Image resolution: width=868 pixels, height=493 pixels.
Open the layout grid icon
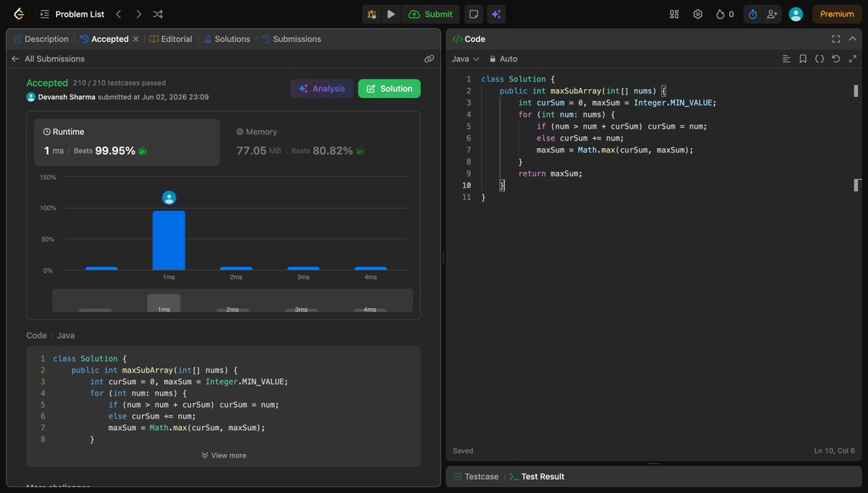pos(674,14)
